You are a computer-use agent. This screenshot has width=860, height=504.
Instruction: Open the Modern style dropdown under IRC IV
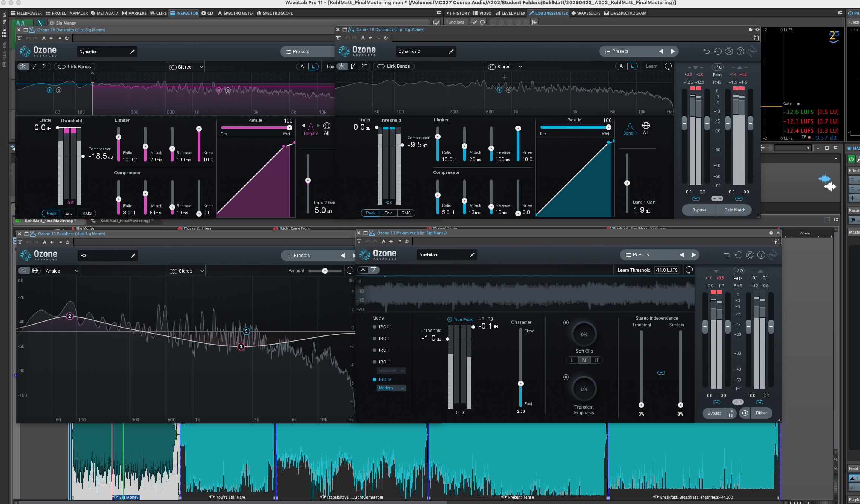(x=392, y=388)
